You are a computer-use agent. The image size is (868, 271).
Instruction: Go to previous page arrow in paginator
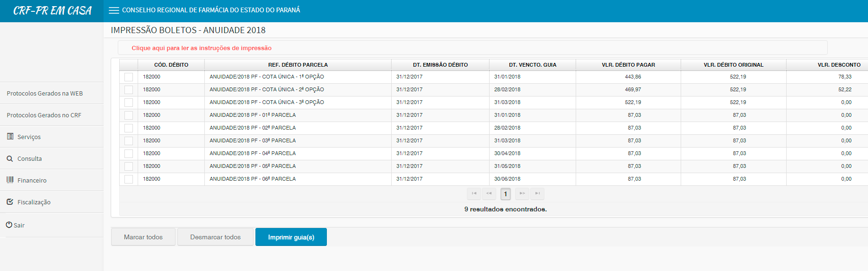489,193
